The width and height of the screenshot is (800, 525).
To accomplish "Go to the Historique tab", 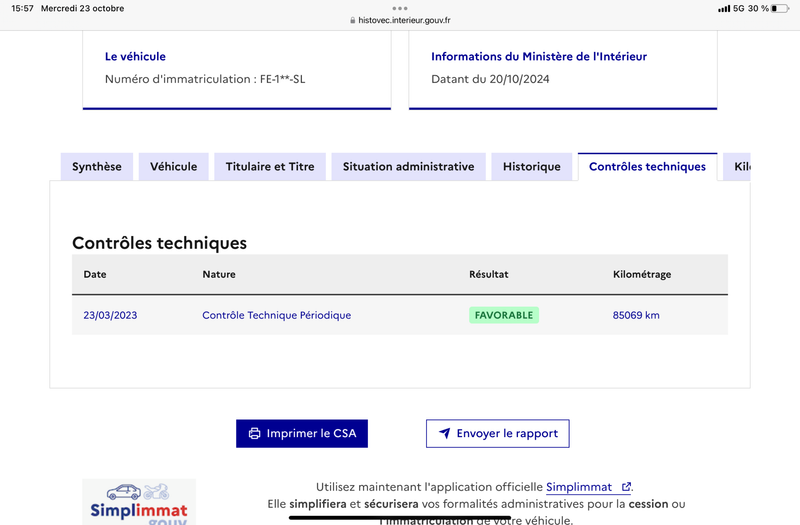I will click(x=532, y=166).
